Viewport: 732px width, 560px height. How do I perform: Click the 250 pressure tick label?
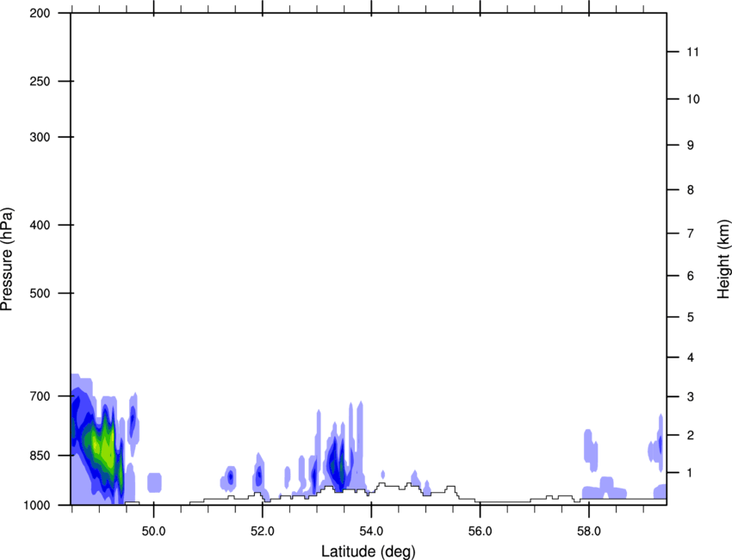tap(40, 81)
